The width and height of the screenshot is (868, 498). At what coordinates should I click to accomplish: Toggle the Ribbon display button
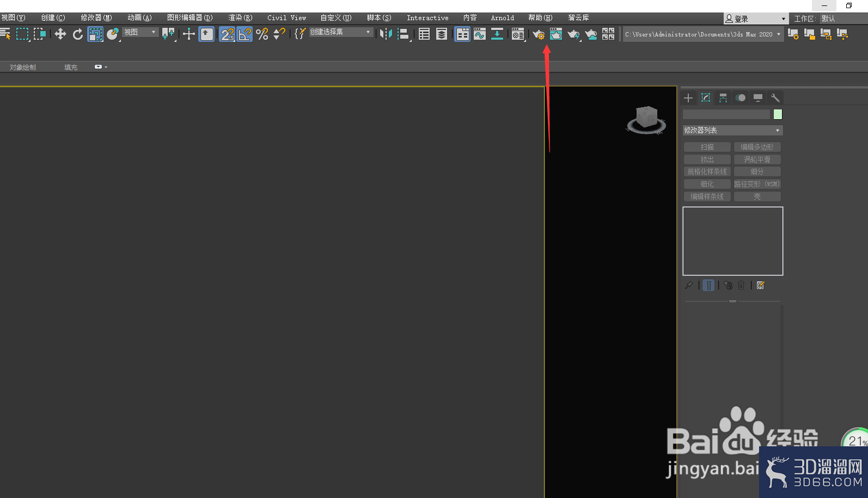462,34
